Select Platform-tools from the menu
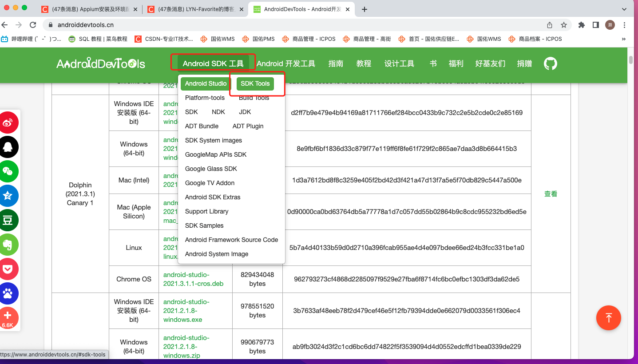This screenshot has width=638, height=364. (x=205, y=98)
